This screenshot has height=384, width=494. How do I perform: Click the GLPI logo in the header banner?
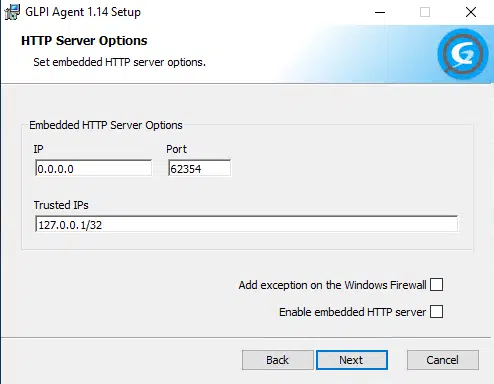(x=463, y=54)
